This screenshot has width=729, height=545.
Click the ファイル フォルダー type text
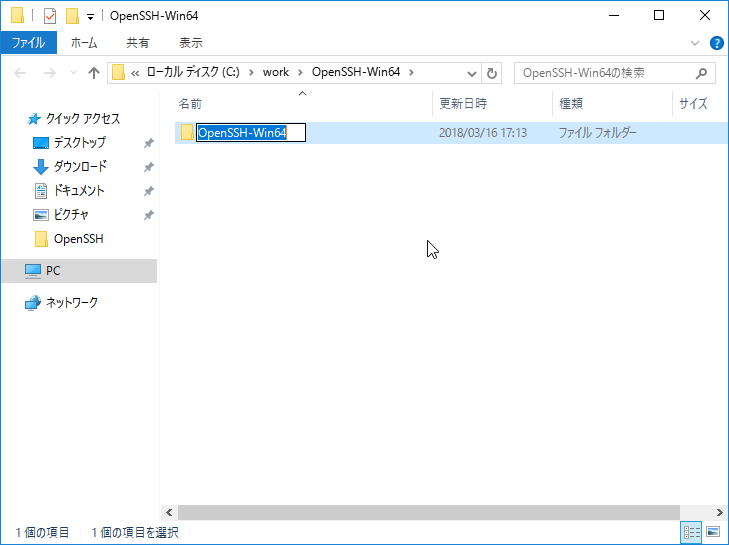coord(597,133)
